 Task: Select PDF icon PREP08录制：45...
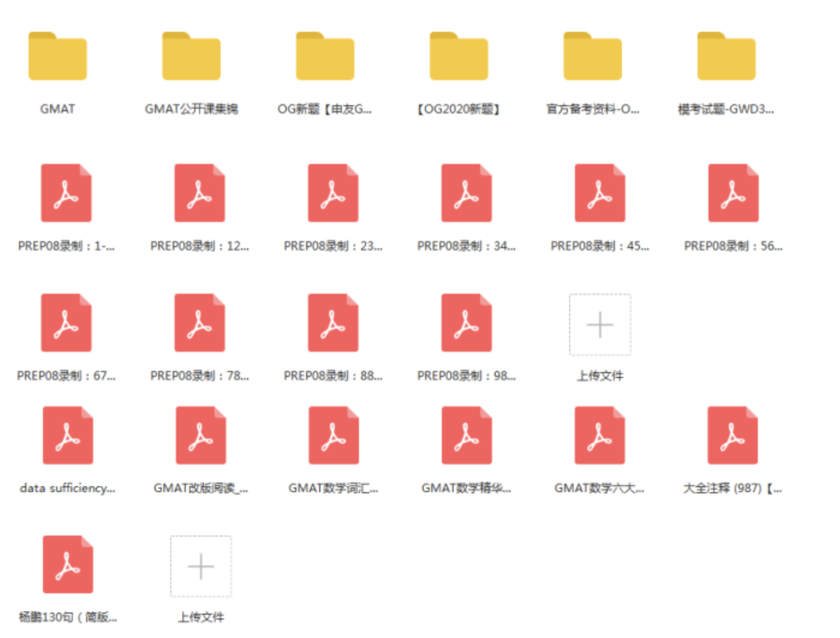point(600,193)
